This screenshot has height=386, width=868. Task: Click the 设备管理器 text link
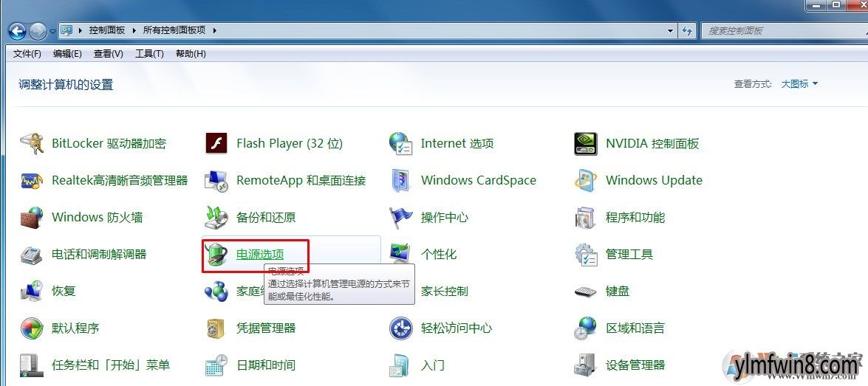point(635,365)
